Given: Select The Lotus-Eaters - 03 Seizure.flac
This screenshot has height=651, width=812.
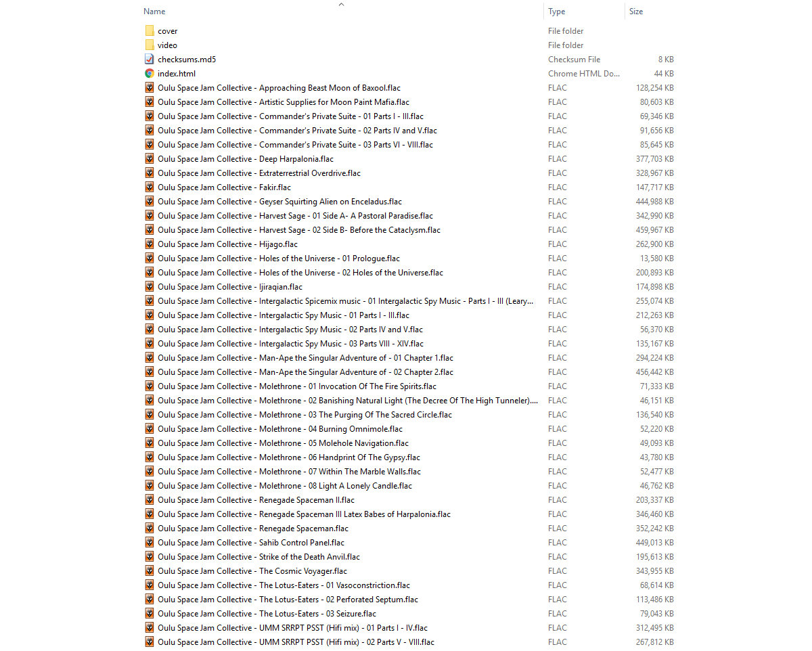Looking at the screenshot, I should (267, 614).
